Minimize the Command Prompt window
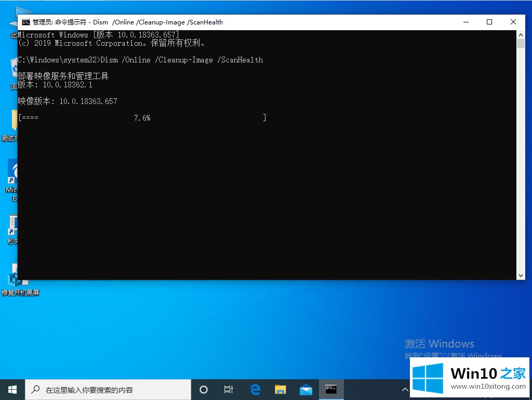This screenshot has width=532, height=400. coord(465,22)
